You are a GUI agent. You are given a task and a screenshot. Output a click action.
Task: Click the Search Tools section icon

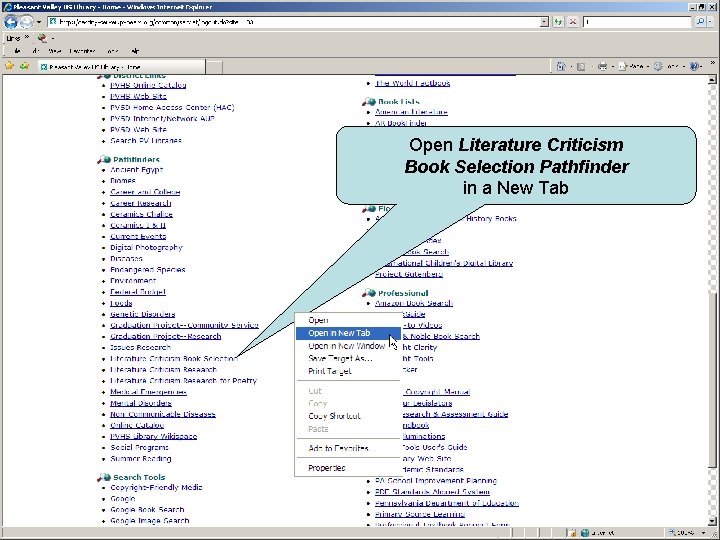pyautogui.click(x=104, y=477)
